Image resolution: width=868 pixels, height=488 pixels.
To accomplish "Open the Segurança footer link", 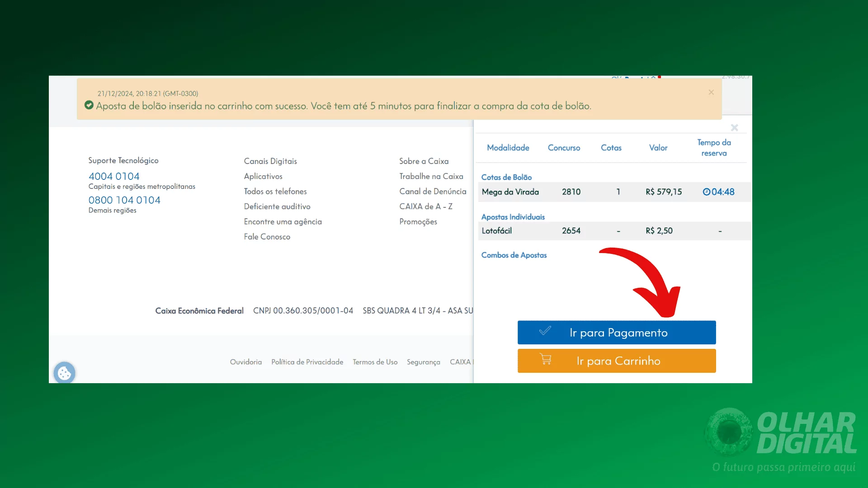I will pyautogui.click(x=424, y=362).
